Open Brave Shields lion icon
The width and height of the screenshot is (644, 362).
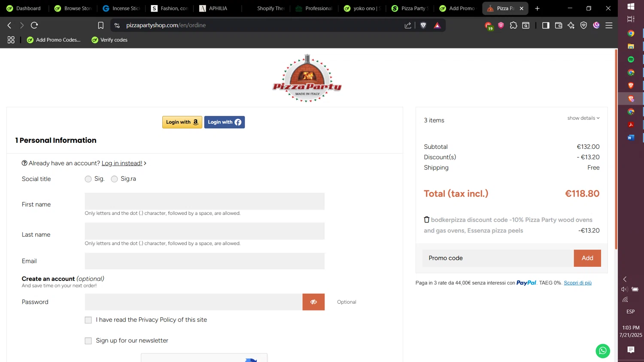[x=423, y=25]
